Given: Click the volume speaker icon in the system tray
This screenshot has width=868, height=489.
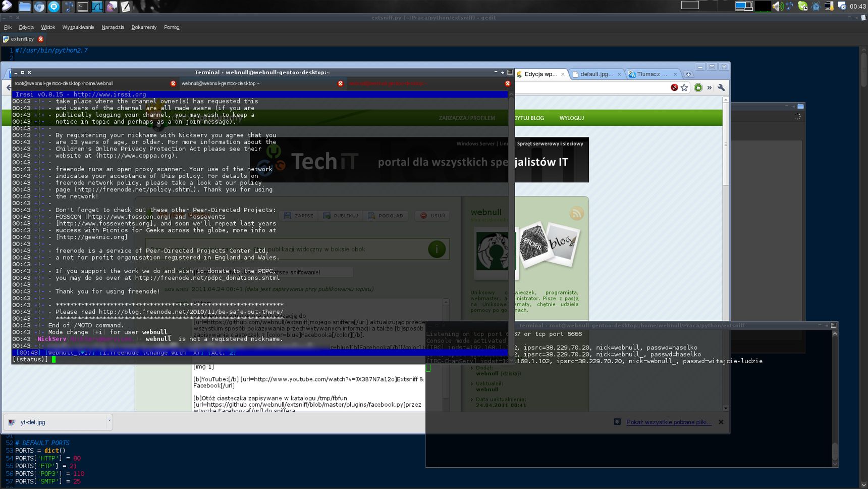Looking at the screenshot, I should [777, 6].
